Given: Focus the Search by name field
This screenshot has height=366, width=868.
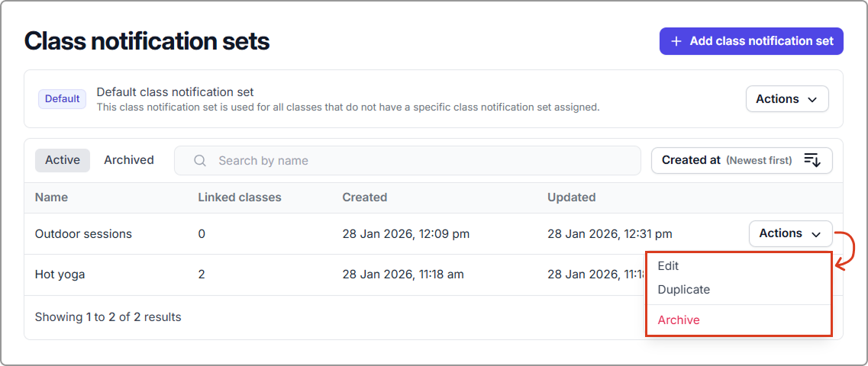Looking at the screenshot, I should point(412,161).
